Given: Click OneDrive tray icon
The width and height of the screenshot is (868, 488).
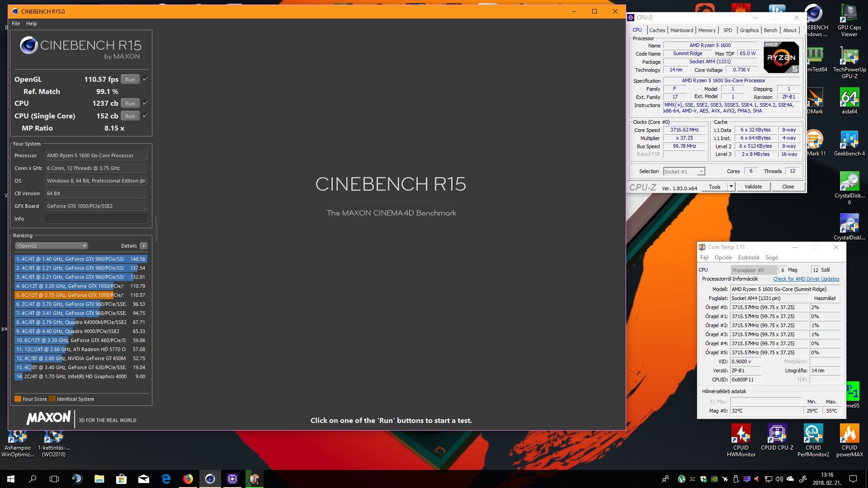Looking at the screenshot, I should [x=790, y=479].
